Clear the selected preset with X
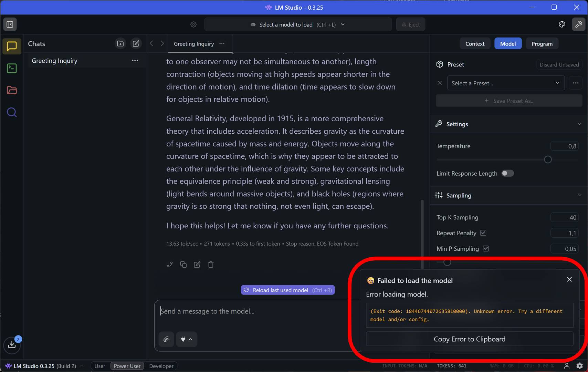Image resolution: width=588 pixels, height=372 pixels. [x=440, y=83]
